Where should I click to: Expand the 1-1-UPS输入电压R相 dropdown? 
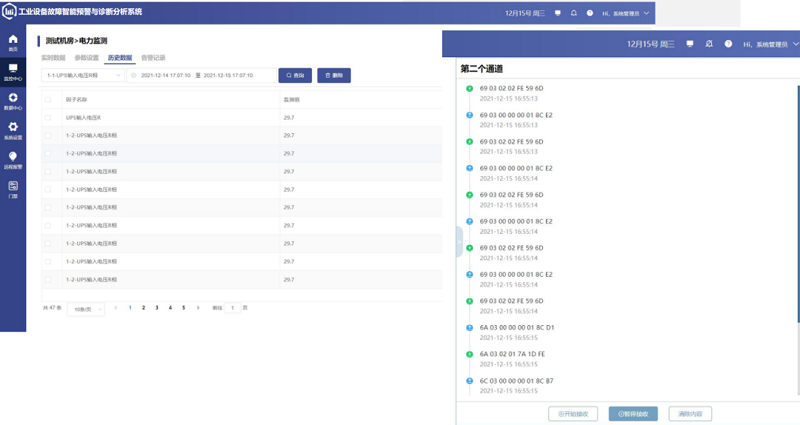(83, 75)
